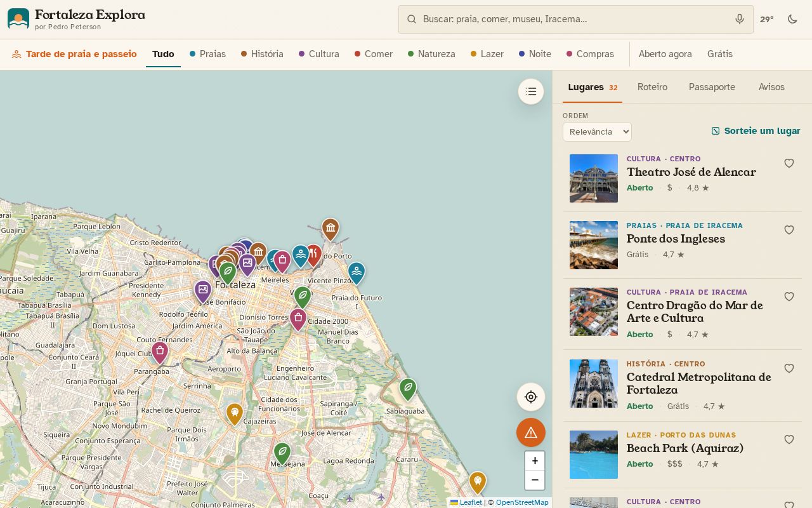This screenshot has width=812, height=508.
Task: Click the blue beach marker at Praia do Futuro
Action: (x=357, y=272)
